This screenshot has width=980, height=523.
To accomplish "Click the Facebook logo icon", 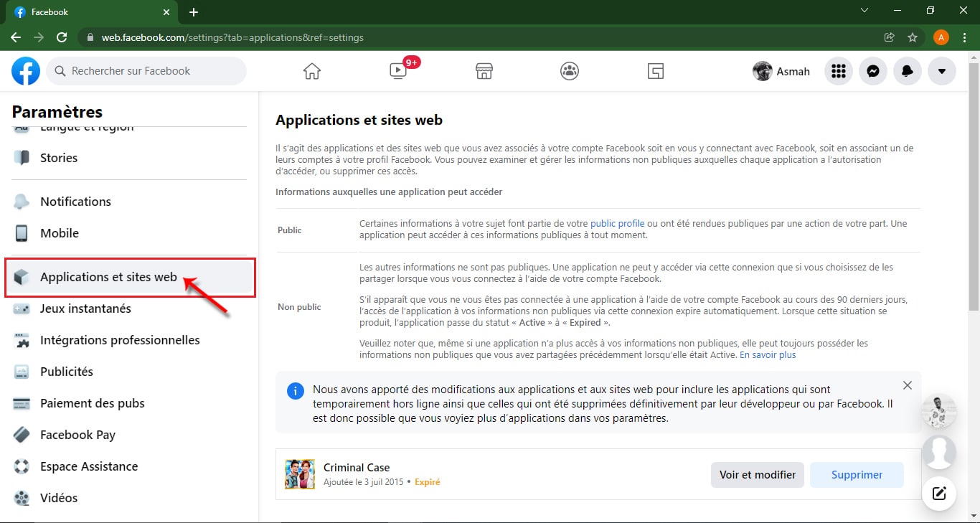I will coord(26,71).
